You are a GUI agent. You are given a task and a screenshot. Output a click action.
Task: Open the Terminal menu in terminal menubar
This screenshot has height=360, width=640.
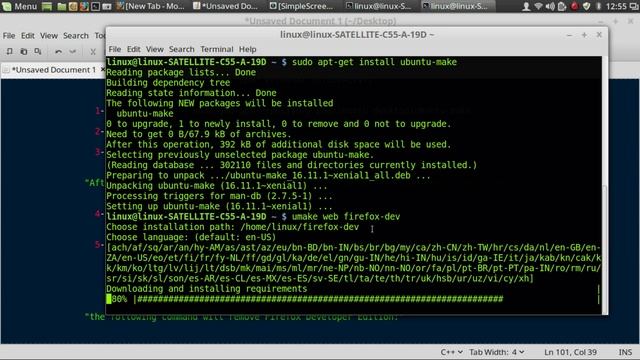click(217, 49)
